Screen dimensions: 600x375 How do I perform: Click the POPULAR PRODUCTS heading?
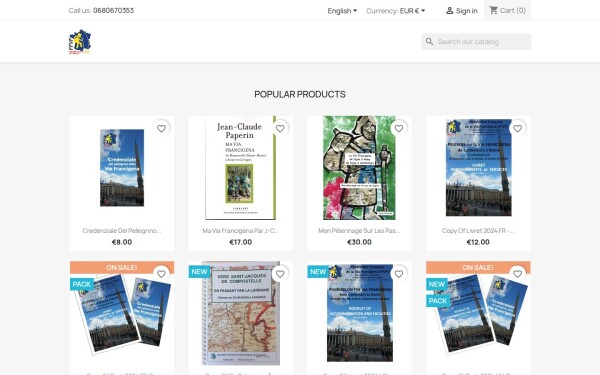(300, 94)
